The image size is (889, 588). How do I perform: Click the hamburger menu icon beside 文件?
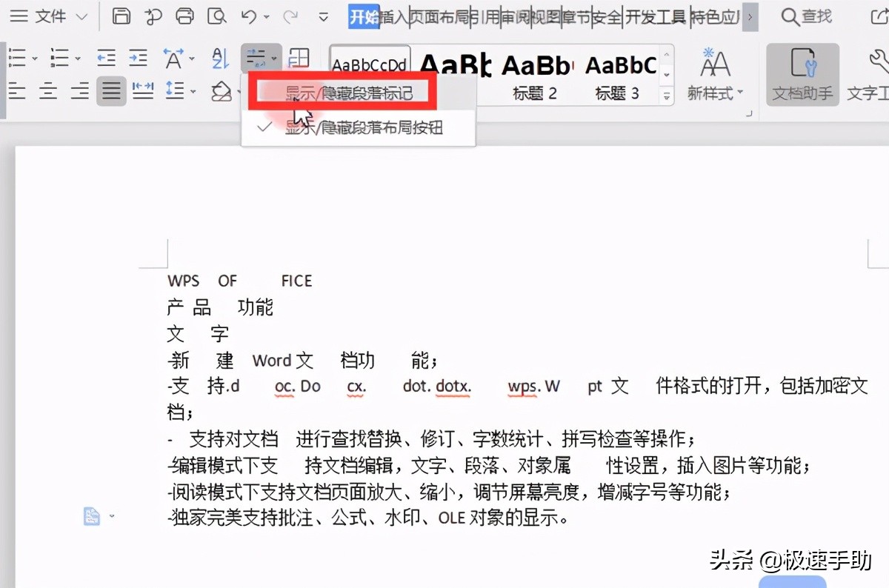[x=19, y=16]
